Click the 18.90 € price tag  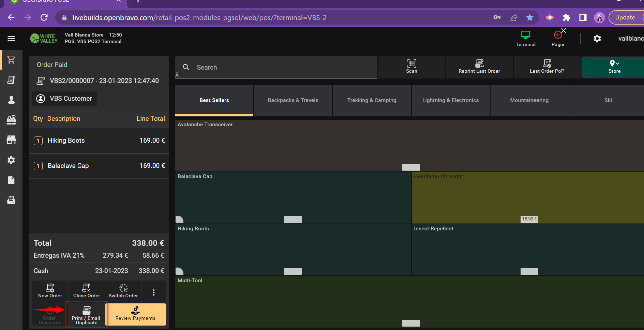pos(529,219)
